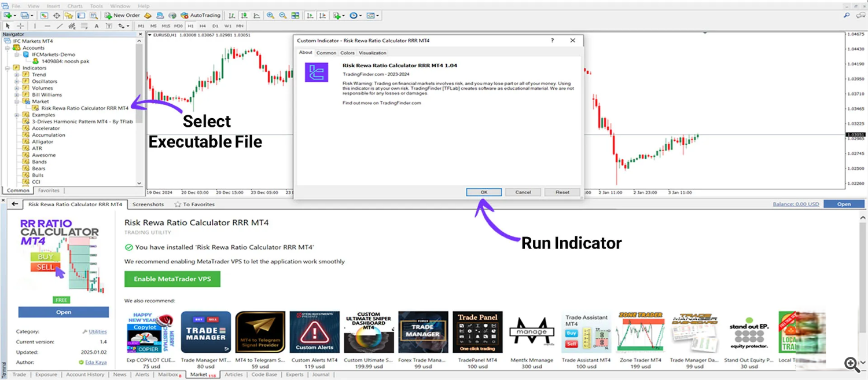Open the Utilities category link

98,332
